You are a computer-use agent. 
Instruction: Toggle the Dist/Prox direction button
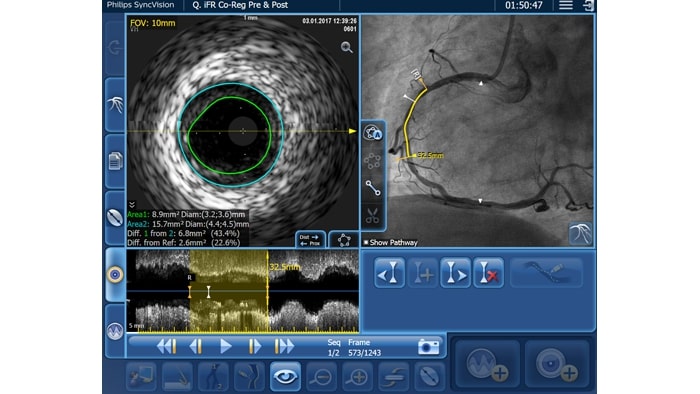310,240
